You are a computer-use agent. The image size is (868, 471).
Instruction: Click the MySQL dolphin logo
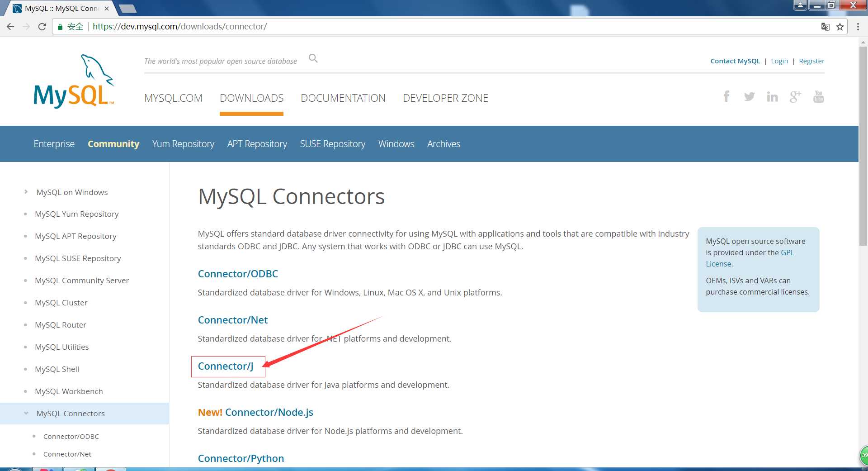point(74,81)
